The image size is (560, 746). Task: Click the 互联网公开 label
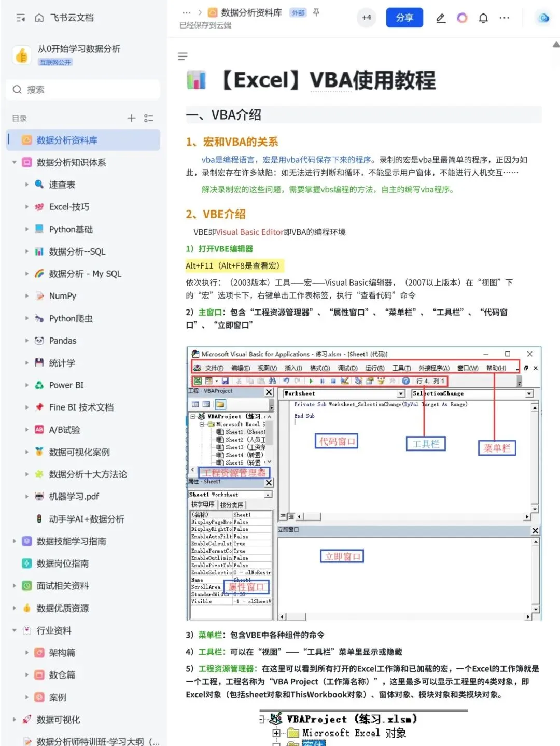coord(55,62)
